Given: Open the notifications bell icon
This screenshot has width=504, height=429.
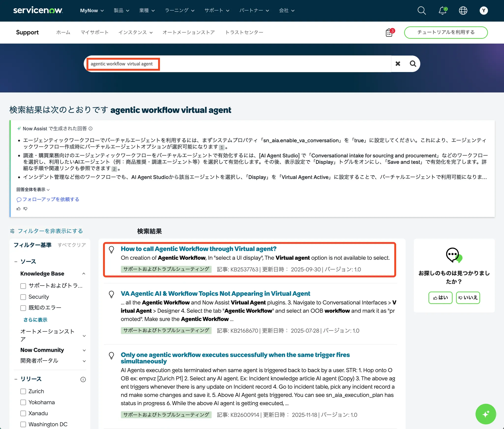Looking at the screenshot, I should (x=442, y=11).
